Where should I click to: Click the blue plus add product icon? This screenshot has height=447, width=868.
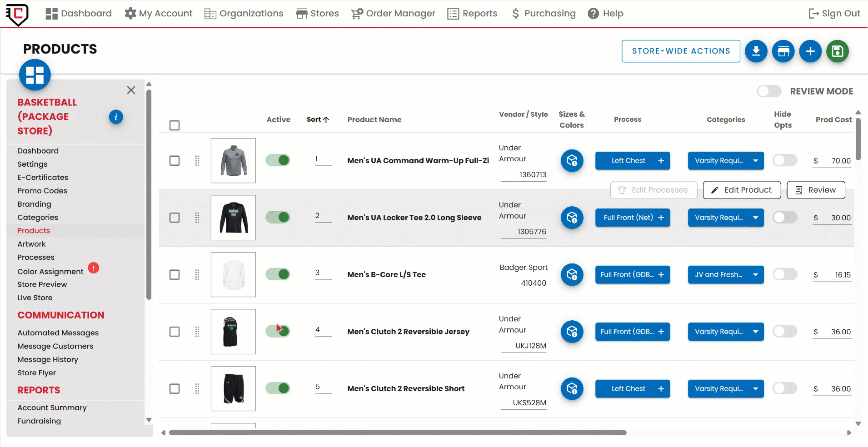[810, 51]
